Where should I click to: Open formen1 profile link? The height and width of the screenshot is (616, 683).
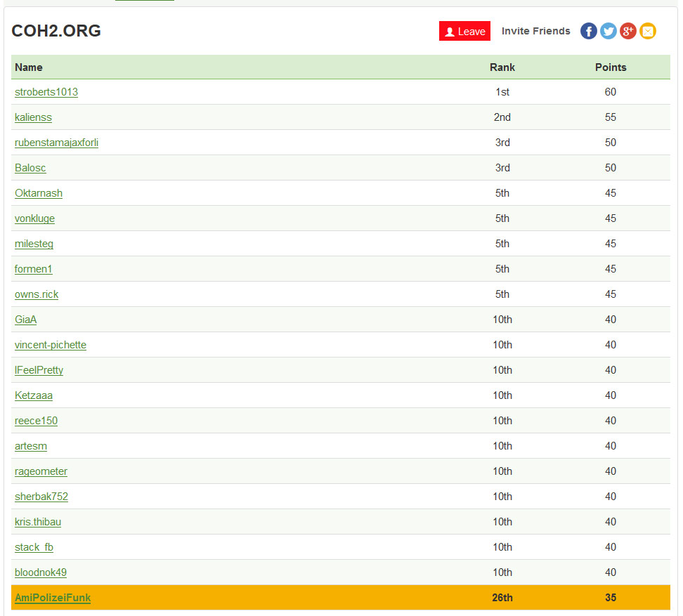(33, 268)
